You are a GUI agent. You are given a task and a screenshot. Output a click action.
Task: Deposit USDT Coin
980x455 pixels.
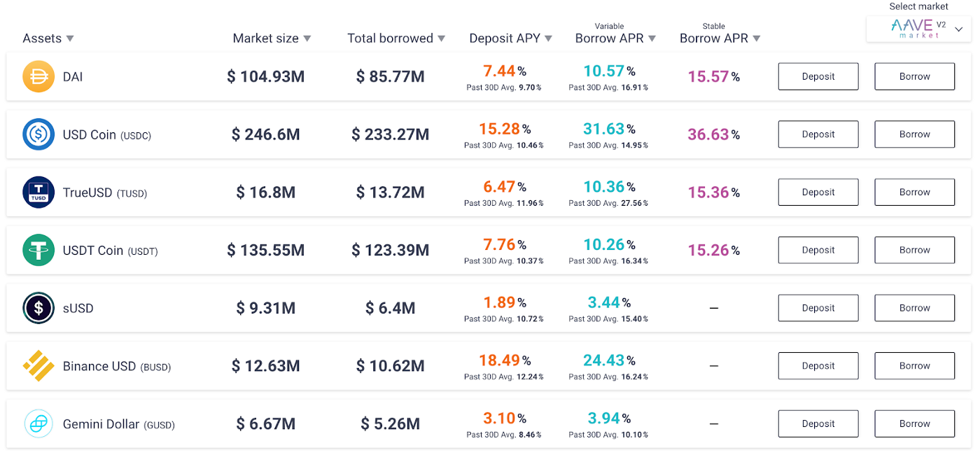click(x=818, y=250)
